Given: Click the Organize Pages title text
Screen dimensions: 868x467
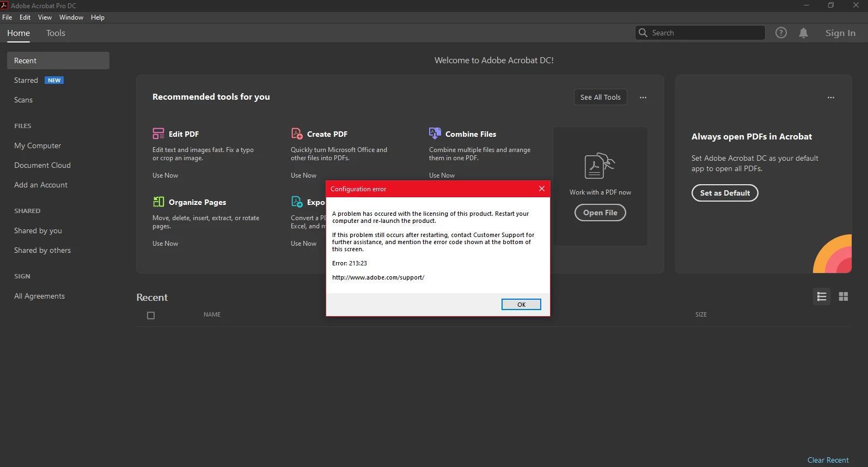Looking at the screenshot, I should click(x=197, y=202).
